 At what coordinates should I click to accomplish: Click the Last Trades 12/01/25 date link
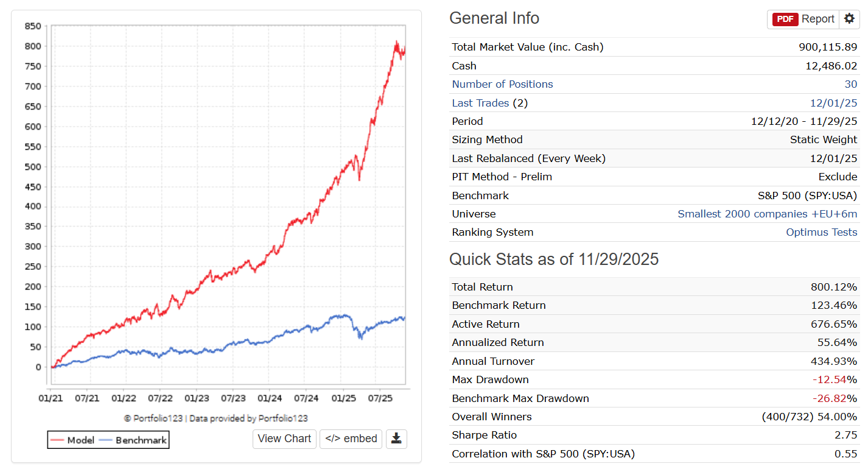[x=833, y=103]
